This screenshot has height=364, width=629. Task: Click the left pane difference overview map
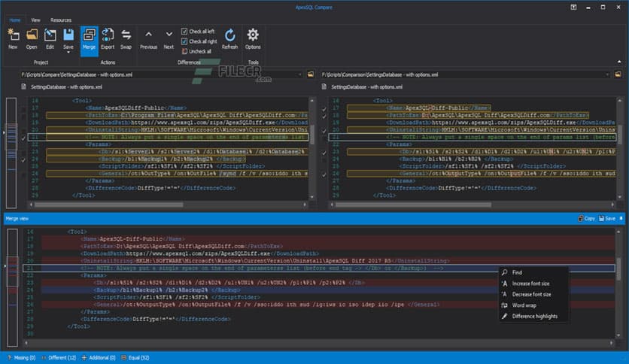pos(11,153)
